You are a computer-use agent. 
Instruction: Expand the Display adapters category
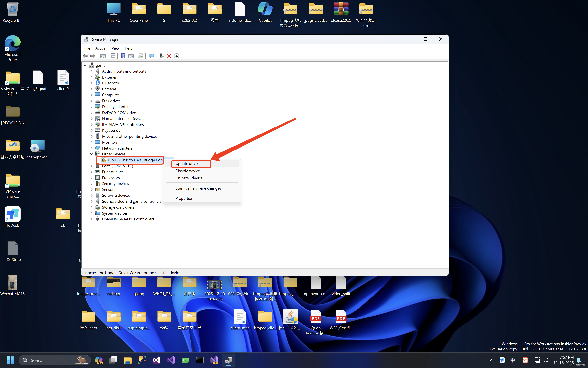coord(92,107)
